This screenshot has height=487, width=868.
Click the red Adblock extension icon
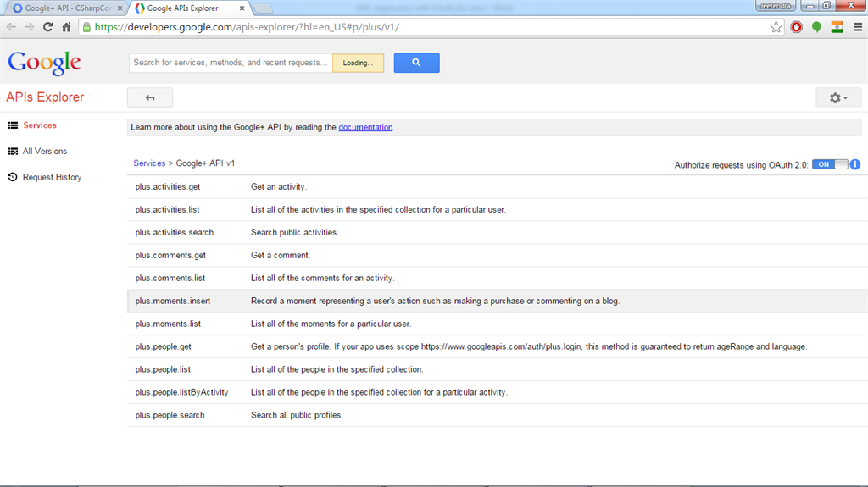pyautogui.click(x=797, y=27)
